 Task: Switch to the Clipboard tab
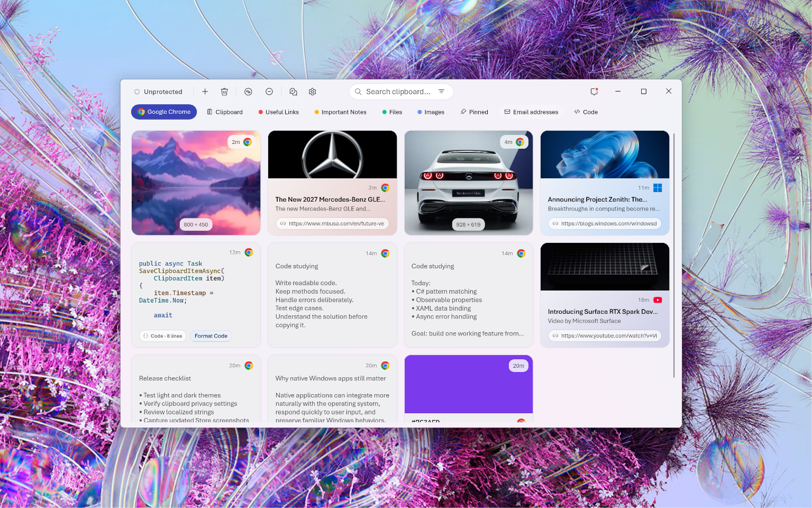(225, 112)
